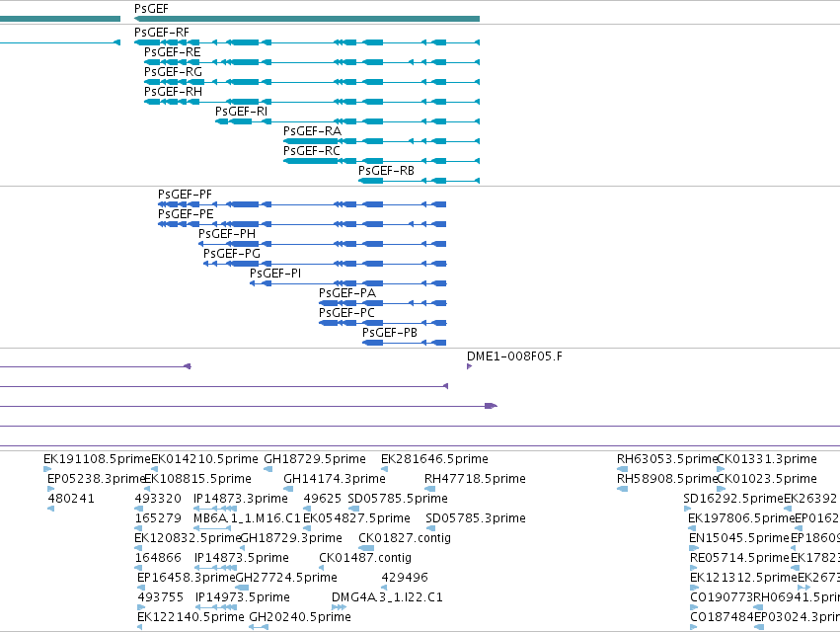Select EST EP05238.3prime
840x632 pixels.
click(x=97, y=479)
